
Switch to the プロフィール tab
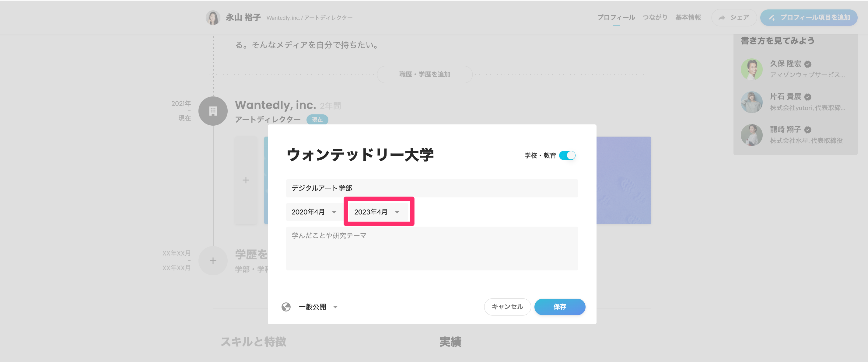(x=616, y=18)
